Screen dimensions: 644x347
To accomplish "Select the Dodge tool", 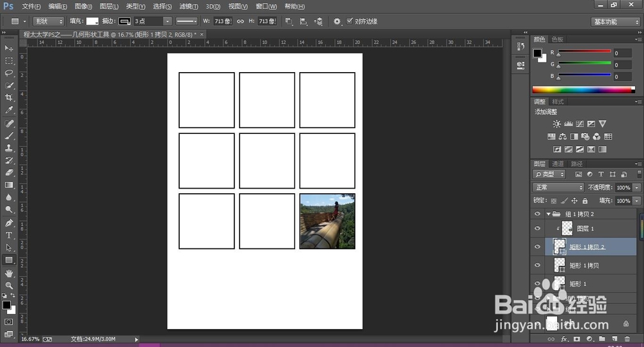I will tap(8, 210).
